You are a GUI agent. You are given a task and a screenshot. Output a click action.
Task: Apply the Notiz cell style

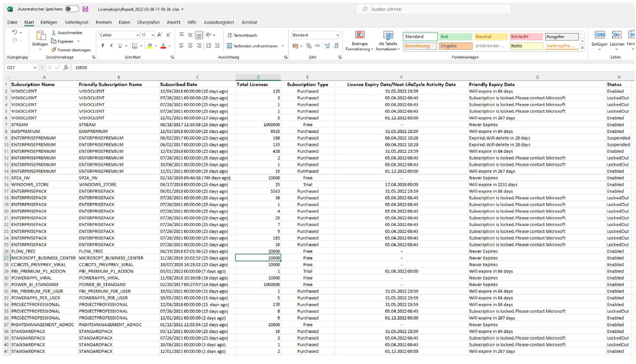point(526,46)
